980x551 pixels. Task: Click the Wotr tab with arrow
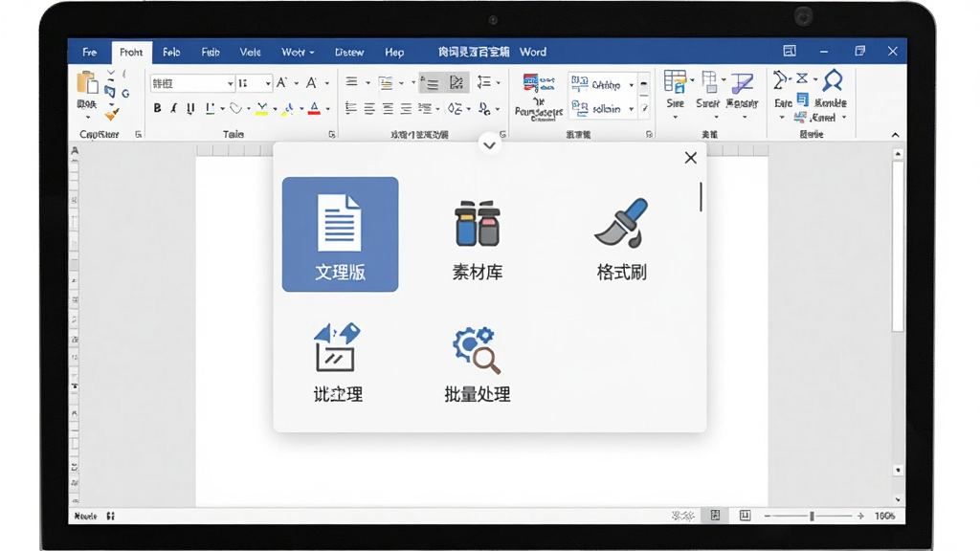click(298, 53)
